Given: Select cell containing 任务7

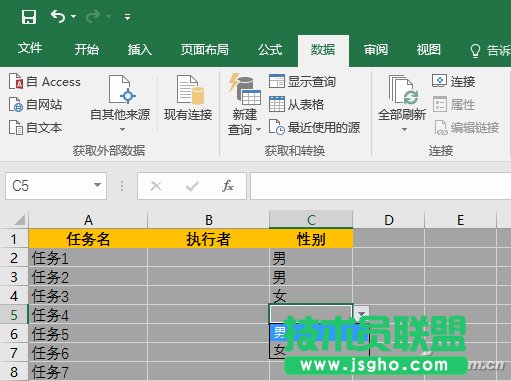Looking at the screenshot, I should pyautogui.click(x=88, y=371).
